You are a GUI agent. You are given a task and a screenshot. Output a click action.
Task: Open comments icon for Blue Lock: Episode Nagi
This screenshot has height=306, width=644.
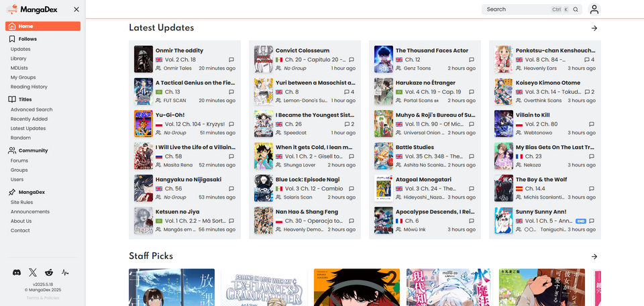click(x=351, y=189)
